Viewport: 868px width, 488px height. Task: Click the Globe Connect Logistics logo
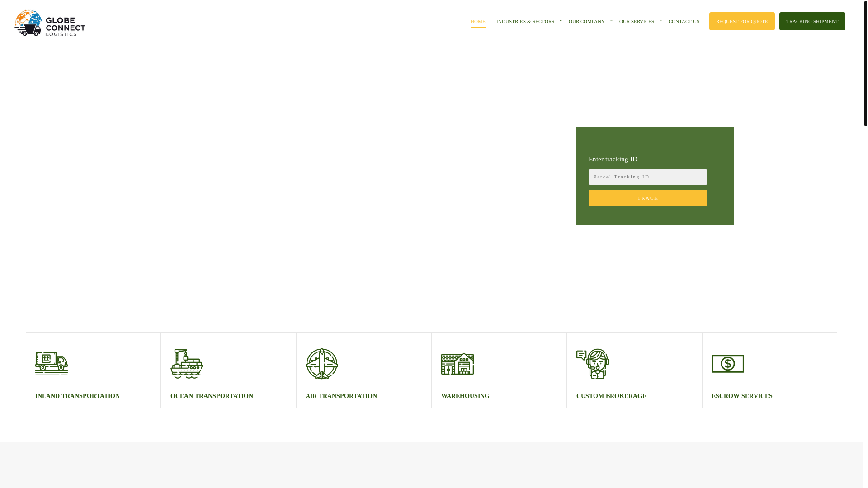(x=50, y=23)
